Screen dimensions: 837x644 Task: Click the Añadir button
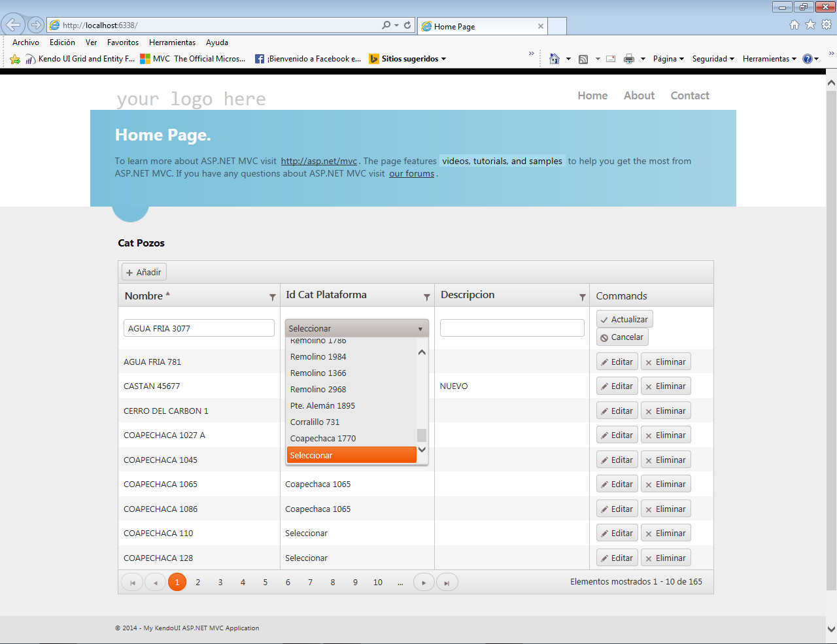tap(144, 272)
